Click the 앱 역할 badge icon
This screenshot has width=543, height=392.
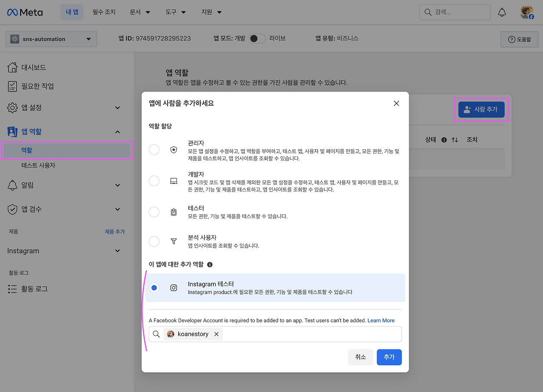pyautogui.click(x=13, y=132)
